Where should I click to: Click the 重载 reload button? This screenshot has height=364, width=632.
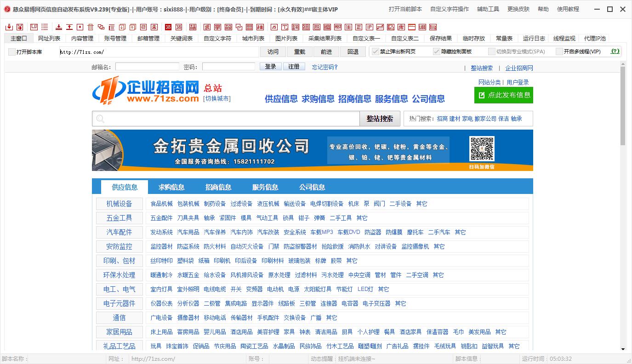pyautogui.click(x=300, y=52)
